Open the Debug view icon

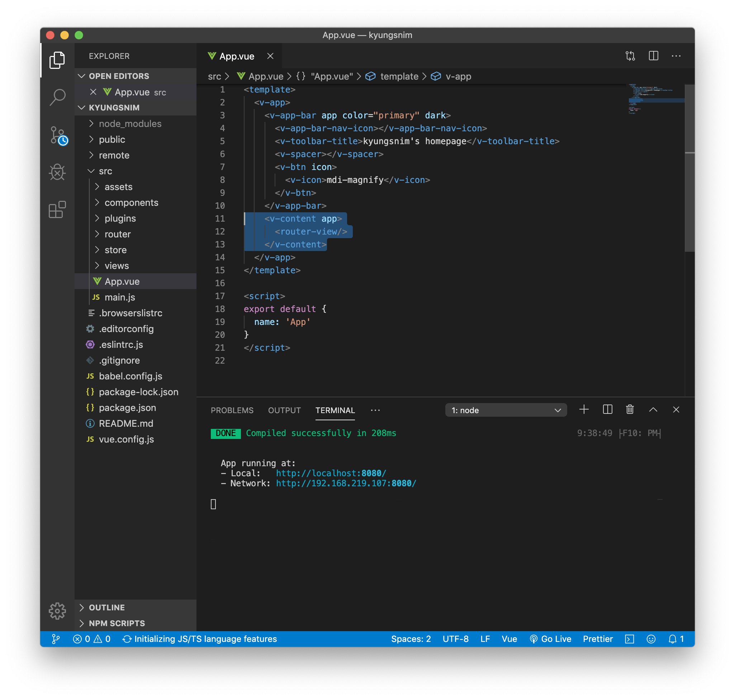click(57, 172)
